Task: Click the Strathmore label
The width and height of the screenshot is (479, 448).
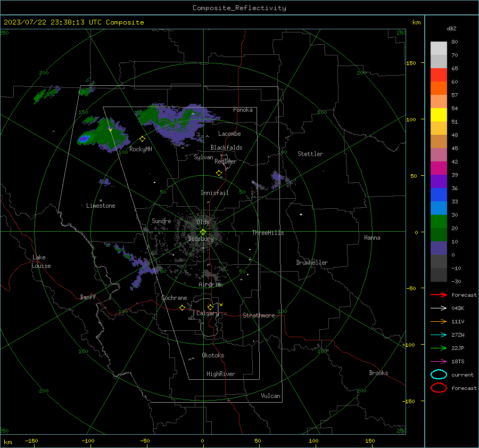Action: pos(259,315)
